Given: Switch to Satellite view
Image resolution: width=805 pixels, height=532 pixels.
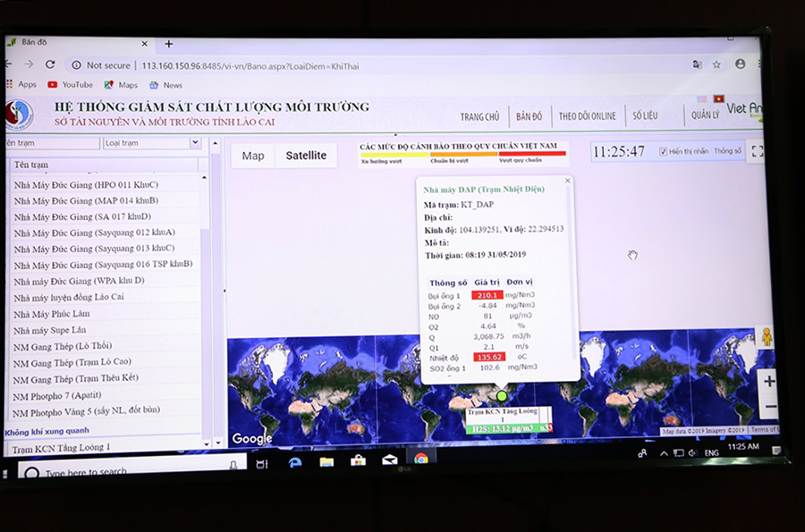Looking at the screenshot, I should pyautogui.click(x=306, y=156).
